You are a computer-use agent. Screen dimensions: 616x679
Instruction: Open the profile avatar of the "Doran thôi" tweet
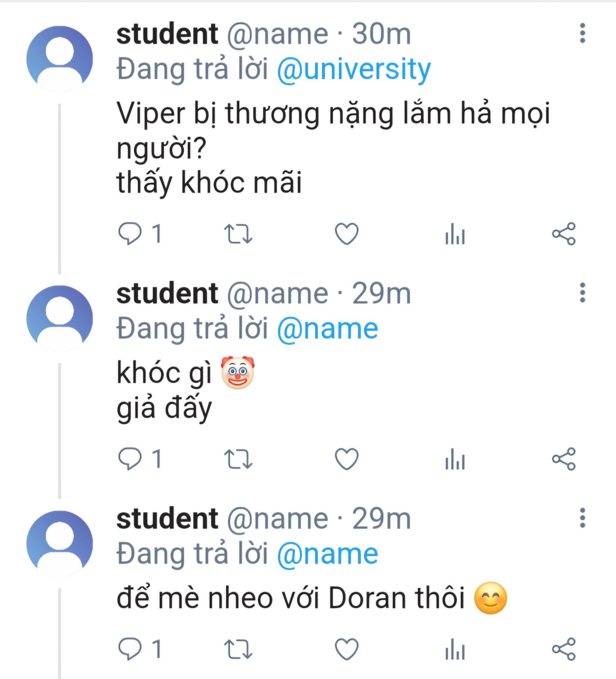59,543
